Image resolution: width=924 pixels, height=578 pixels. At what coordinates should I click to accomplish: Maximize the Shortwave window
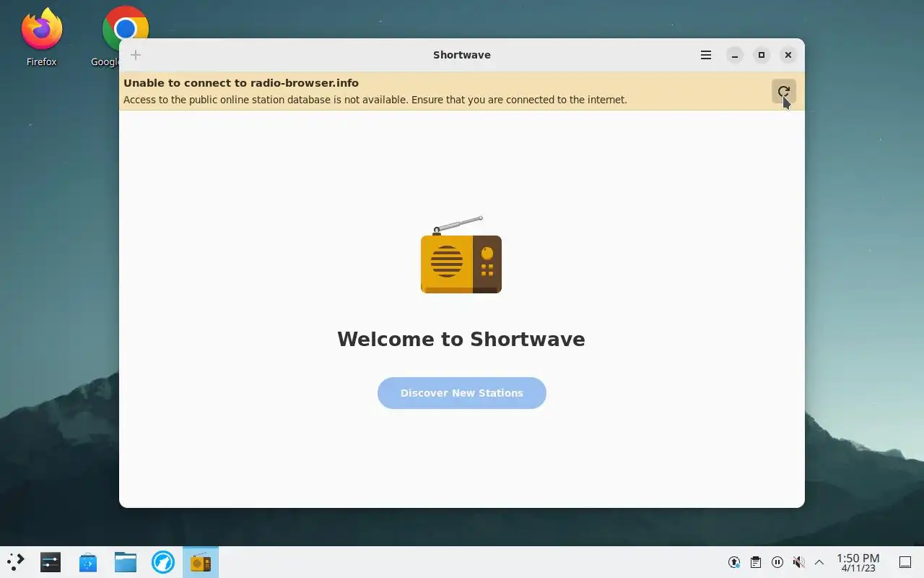pos(762,55)
